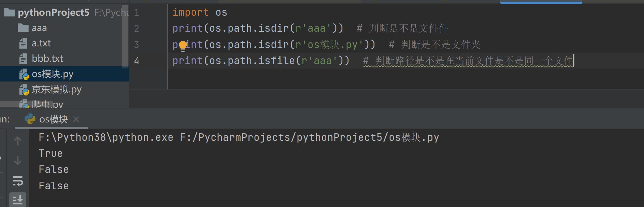Toggle soft-wrap in the Run console
This screenshot has height=207, width=644.
click(18, 181)
